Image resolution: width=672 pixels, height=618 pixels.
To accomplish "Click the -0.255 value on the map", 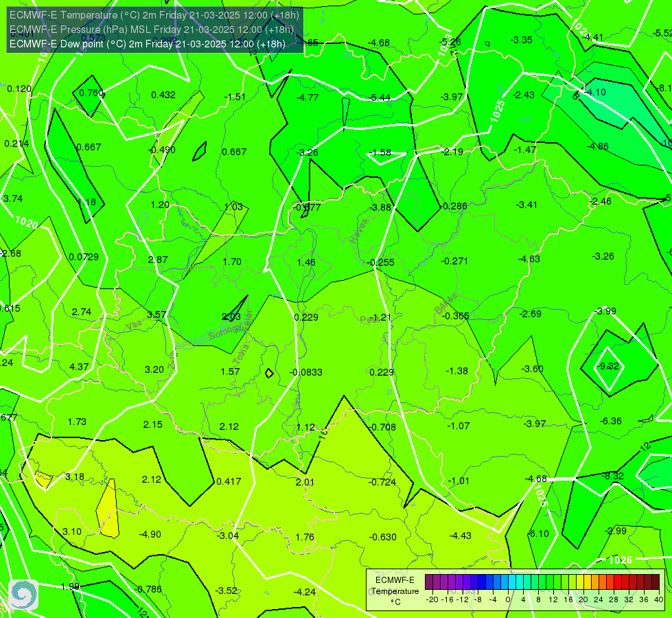I will click(x=380, y=262).
